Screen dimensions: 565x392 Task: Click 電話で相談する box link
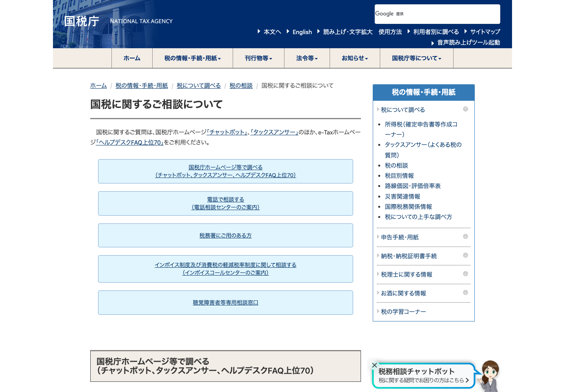click(226, 203)
